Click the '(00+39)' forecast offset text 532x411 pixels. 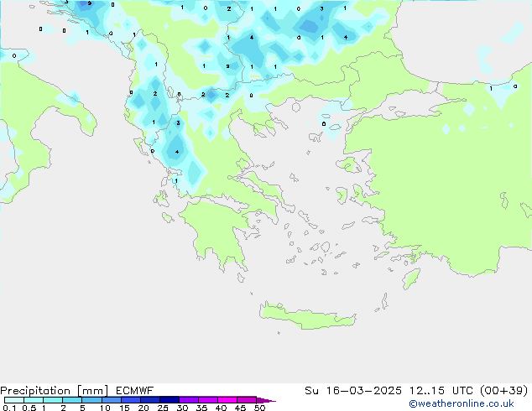coord(503,391)
